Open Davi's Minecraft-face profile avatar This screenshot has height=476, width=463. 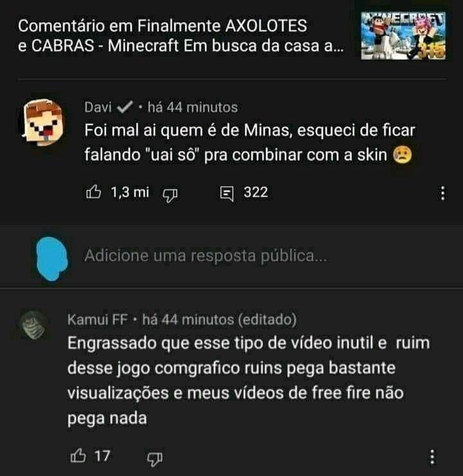point(43,122)
